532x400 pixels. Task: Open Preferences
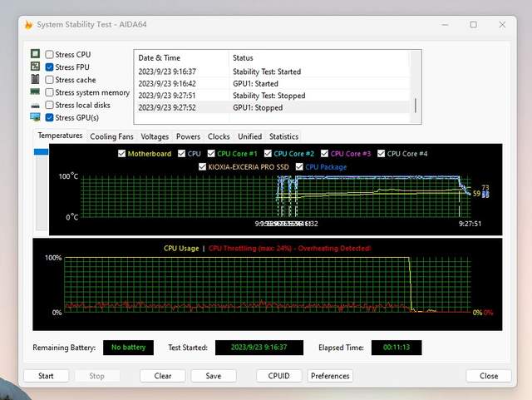(x=330, y=376)
